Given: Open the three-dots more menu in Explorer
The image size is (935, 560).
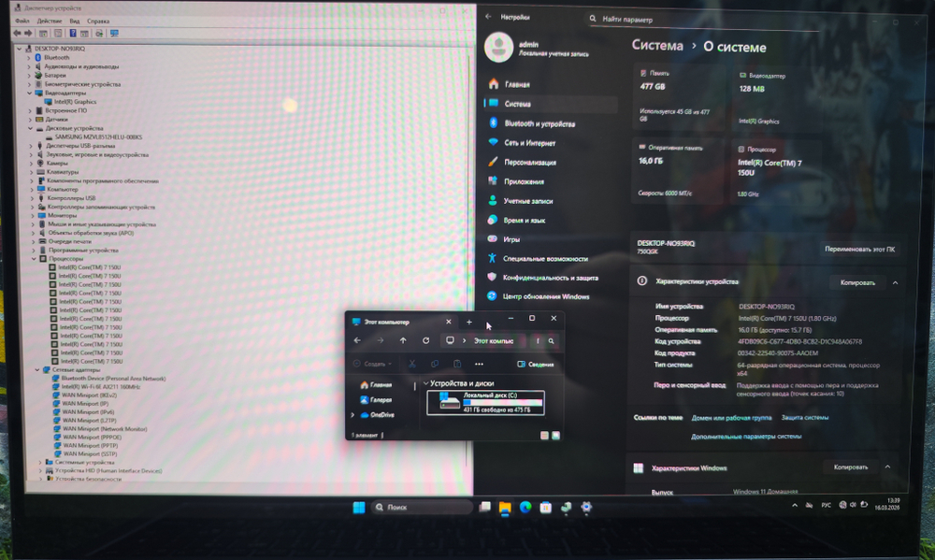Looking at the screenshot, I should [x=479, y=364].
